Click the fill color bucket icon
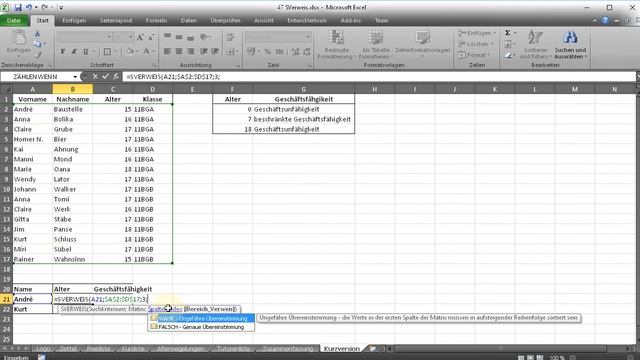Screen dimensions: 640x360 pyautogui.click(x=130, y=51)
